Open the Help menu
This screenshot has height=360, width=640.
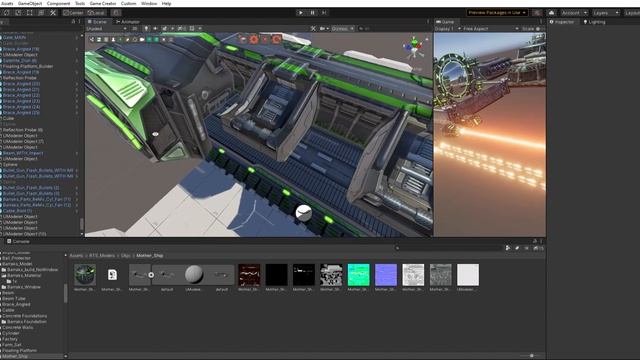click(166, 3)
